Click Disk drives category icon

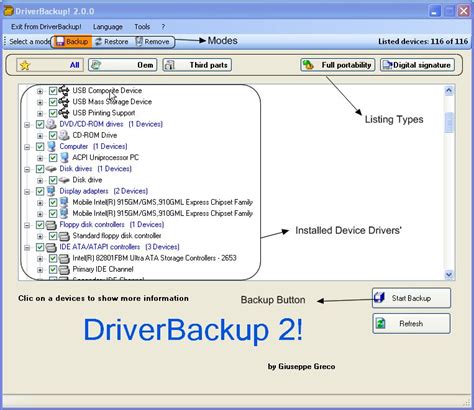tap(51, 169)
